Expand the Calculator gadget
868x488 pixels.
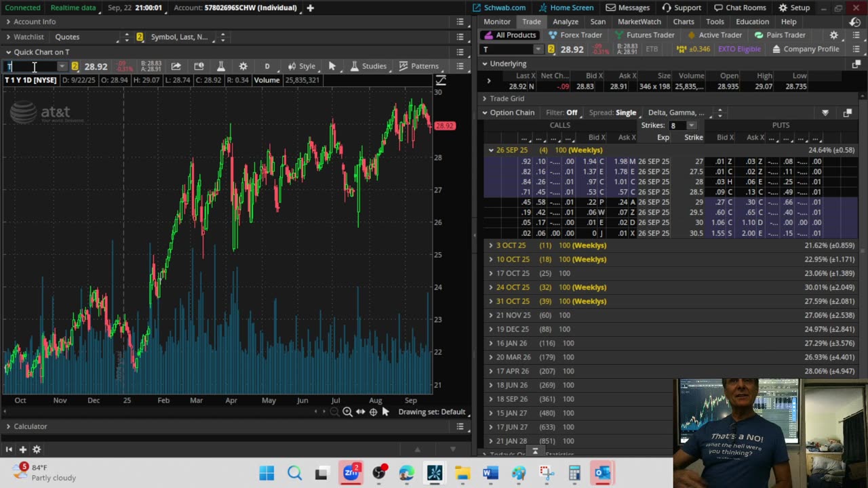point(8,426)
